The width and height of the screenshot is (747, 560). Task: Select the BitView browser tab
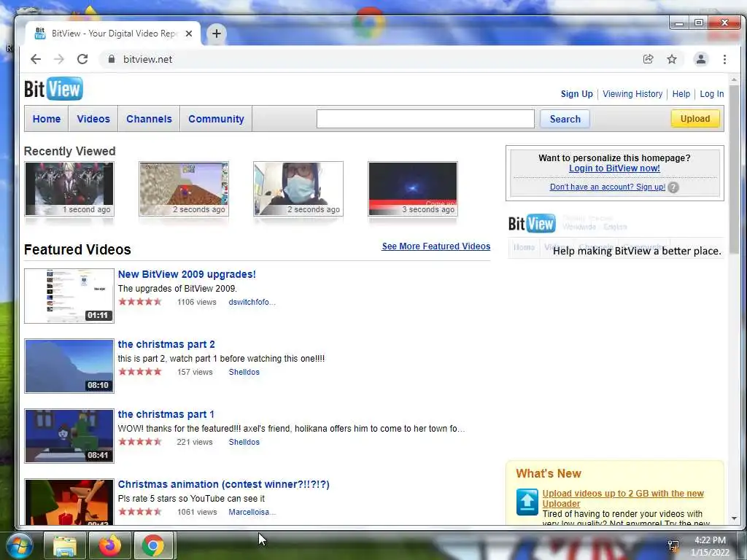click(x=113, y=34)
